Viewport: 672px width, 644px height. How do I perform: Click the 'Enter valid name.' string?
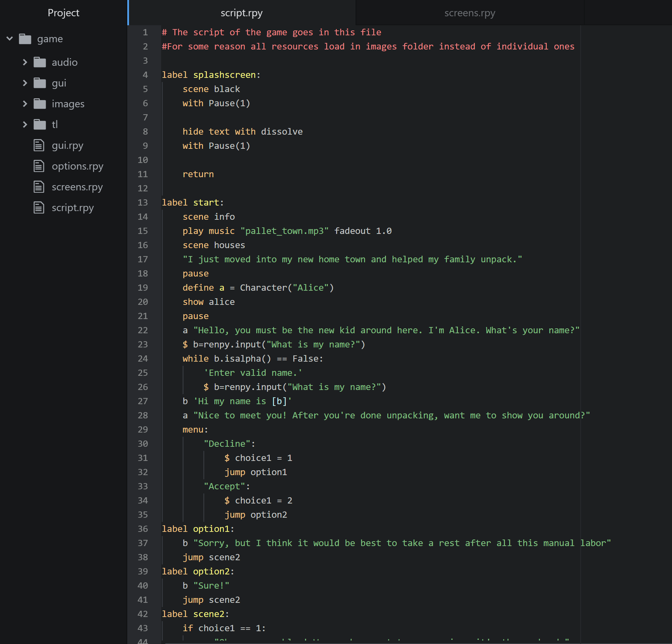pyautogui.click(x=253, y=373)
